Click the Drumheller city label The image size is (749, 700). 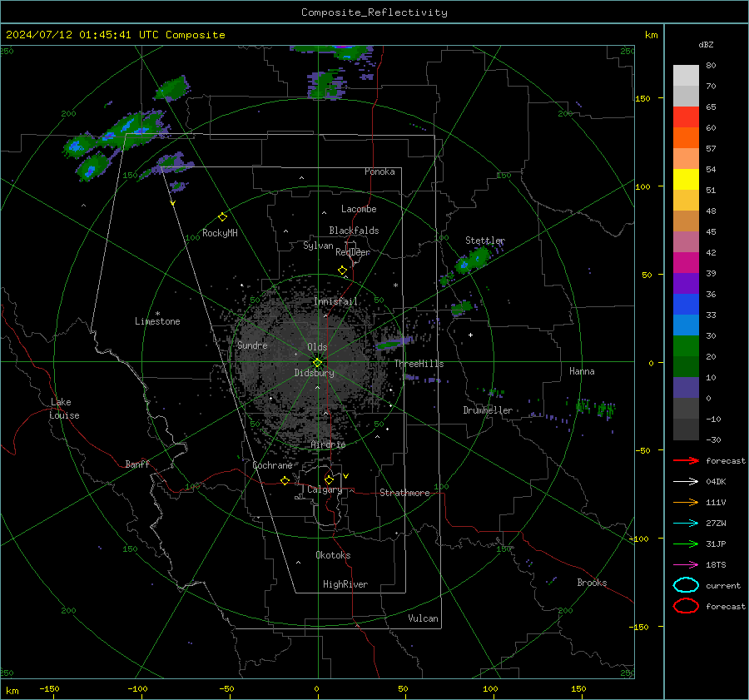(488, 410)
